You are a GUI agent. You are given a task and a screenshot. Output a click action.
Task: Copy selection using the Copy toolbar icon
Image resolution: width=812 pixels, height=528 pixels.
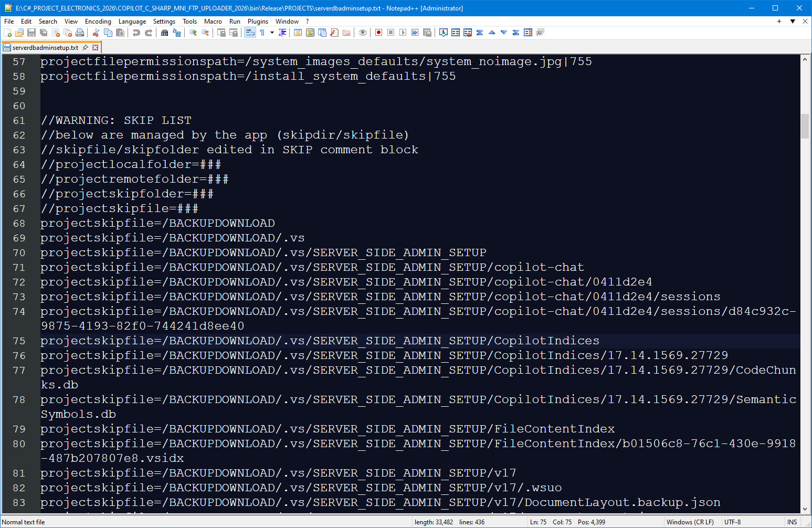pyautogui.click(x=108, y=33)
